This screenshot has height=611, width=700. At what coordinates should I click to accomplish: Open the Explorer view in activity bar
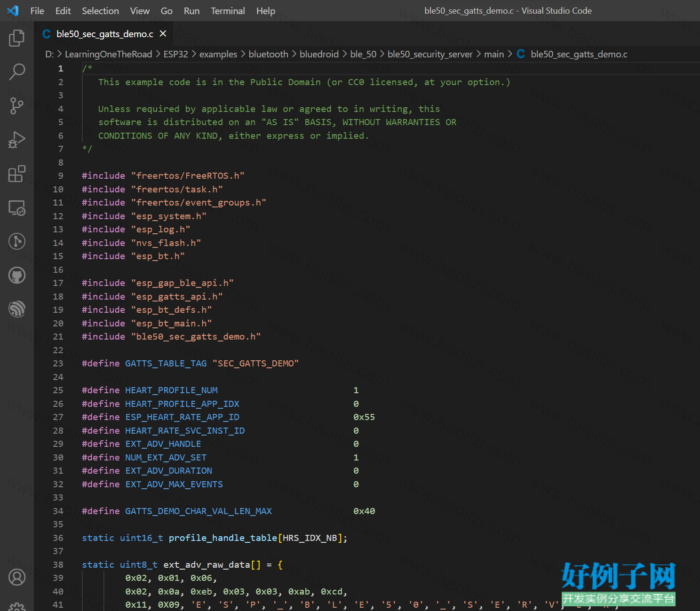coord(17,38)
